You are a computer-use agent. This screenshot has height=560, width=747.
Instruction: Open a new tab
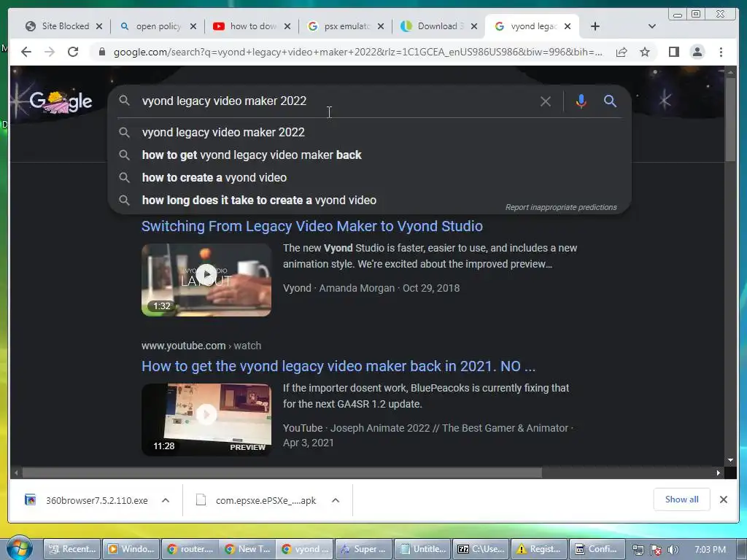(x=595, y=26)
